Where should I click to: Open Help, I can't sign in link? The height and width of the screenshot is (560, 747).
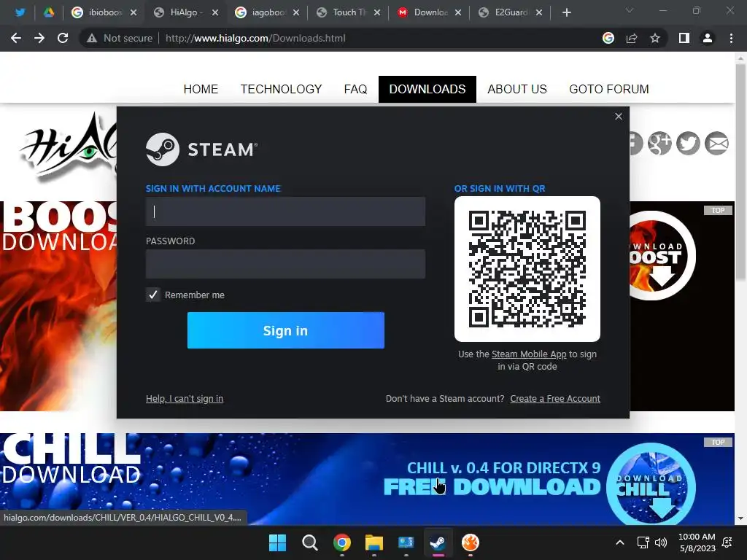pyautogui.click(x=185, y=399)
